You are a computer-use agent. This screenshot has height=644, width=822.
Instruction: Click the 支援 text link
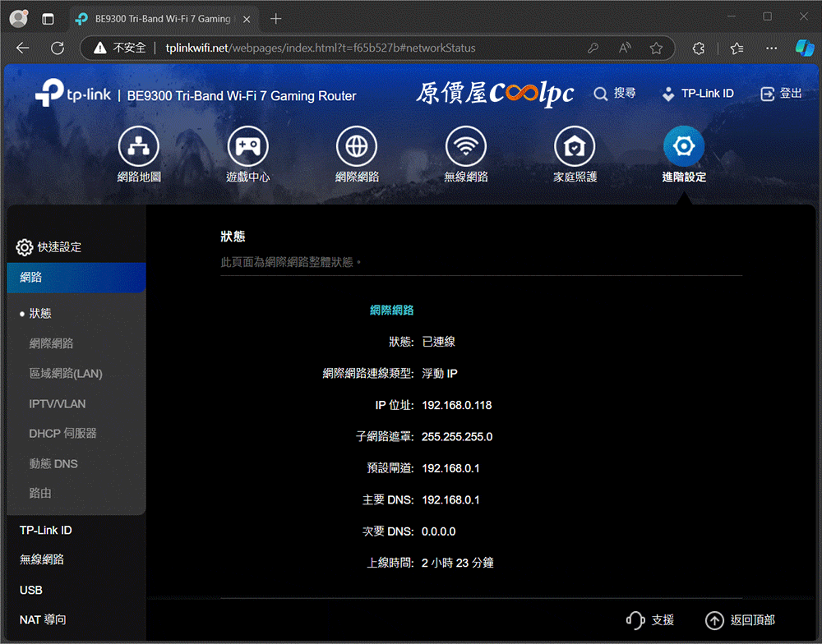pyautogui.click(x=663, y=620)
